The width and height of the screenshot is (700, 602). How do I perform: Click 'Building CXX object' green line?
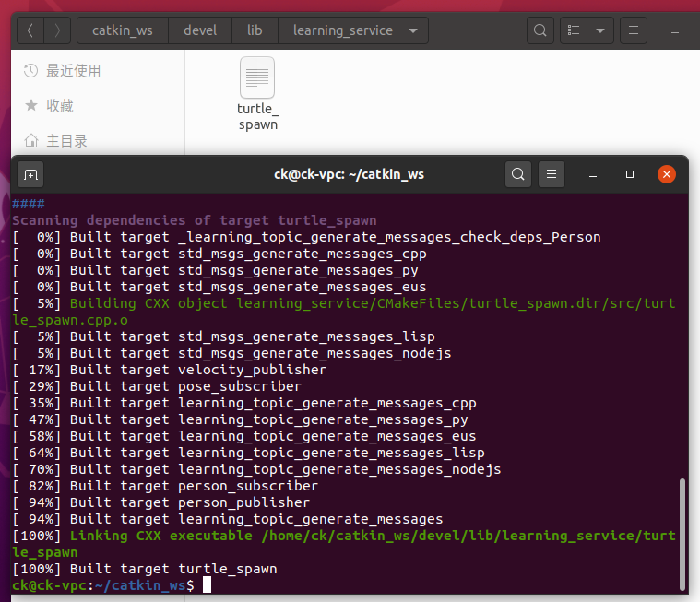click(x=344, y=312)
